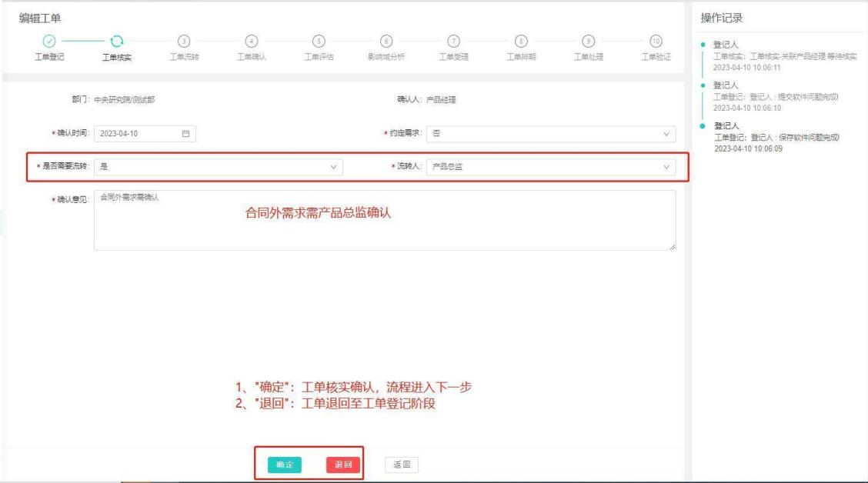868x483 pixels.
Task: Select step 4 工单确认 circle
Action: click(x=251, y=41)
